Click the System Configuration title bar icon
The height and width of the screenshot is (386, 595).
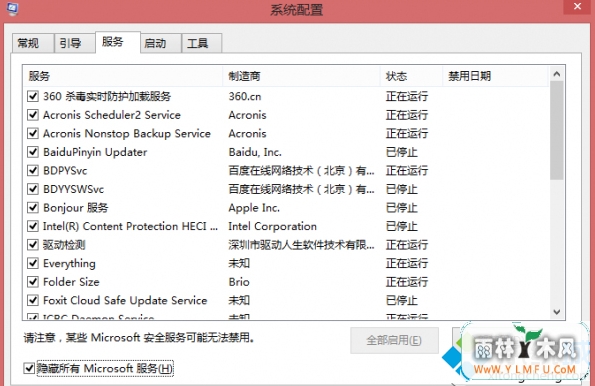click(x=13, y=8)
